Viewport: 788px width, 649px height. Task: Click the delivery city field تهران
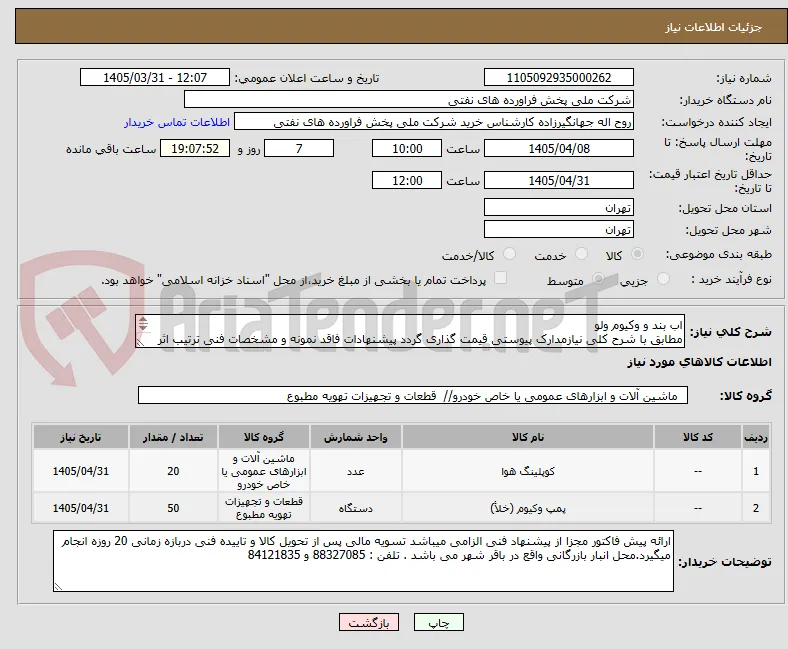(559, 229)
